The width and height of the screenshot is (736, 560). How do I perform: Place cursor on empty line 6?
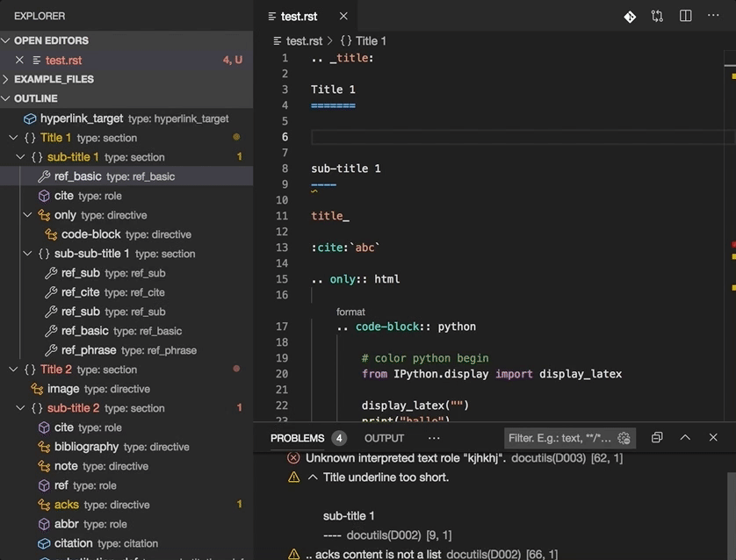pos(516,137)
